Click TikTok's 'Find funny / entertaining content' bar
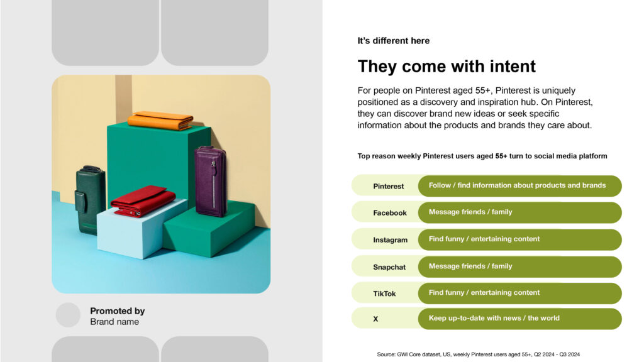 pyautogui.click(x=519, y=293)
